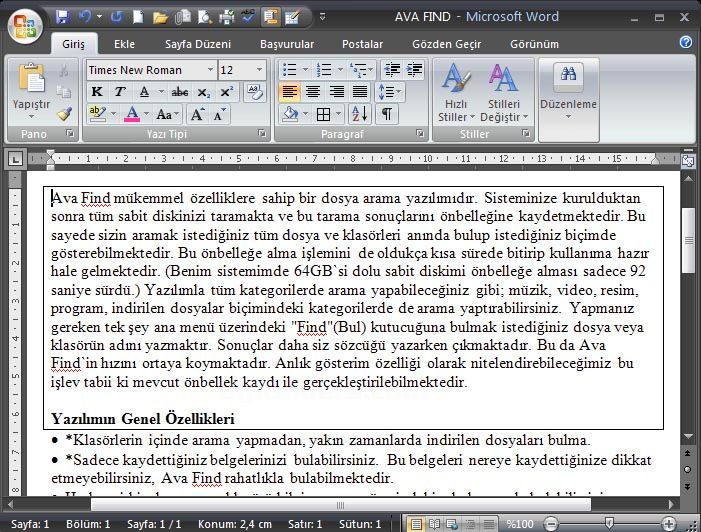Open the Sayfa Düzeni tab

198,44
